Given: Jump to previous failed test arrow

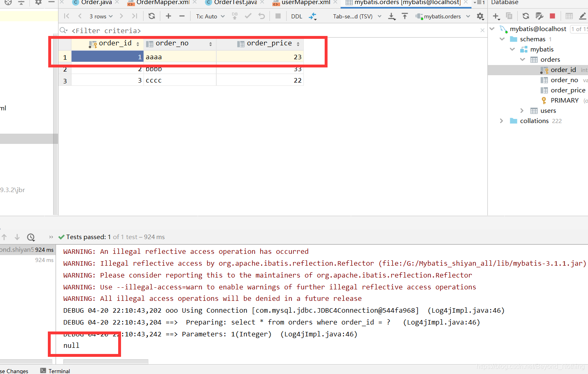Looking at the screenshot, I should pyautogui.click(x=4, y=237).
